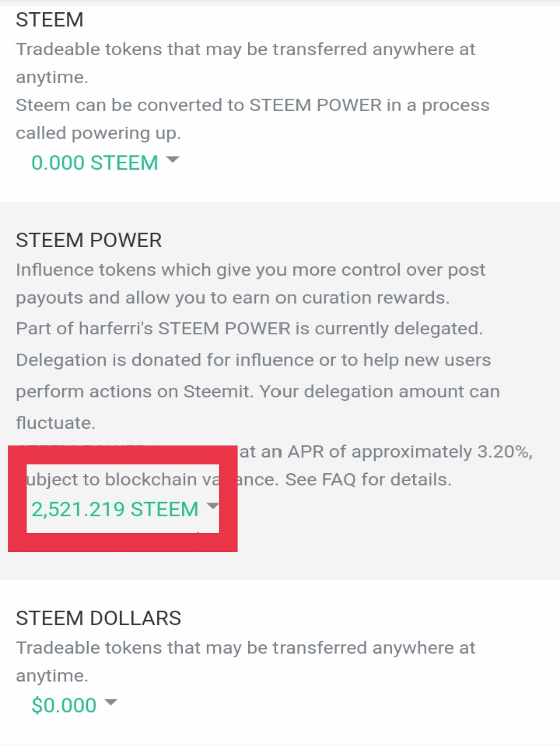
Task: Click the 'Steem can be converted' sentence
Action: 252,105
